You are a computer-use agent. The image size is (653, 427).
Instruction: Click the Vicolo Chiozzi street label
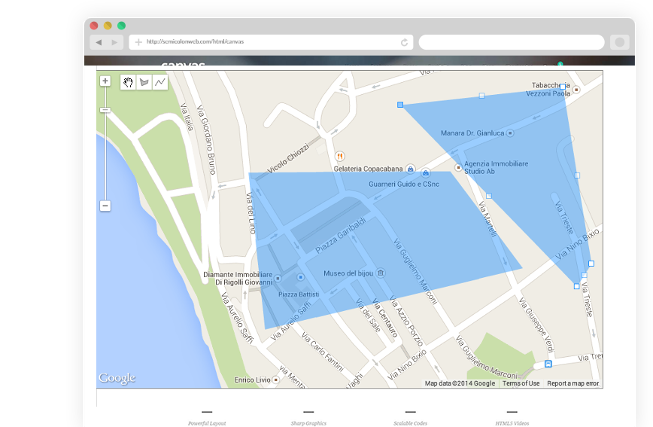(x=288, y=158)
